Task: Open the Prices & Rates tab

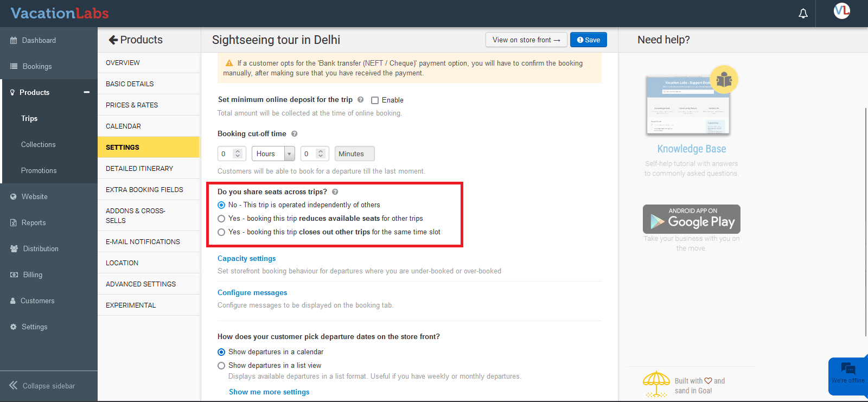Action: pos(132,105)
